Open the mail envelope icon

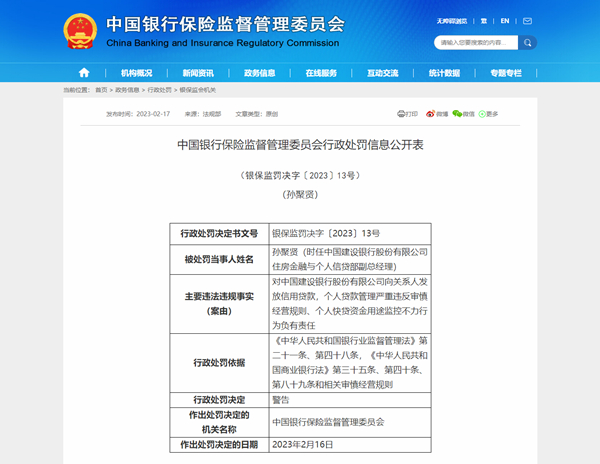(x=527, y=21)
